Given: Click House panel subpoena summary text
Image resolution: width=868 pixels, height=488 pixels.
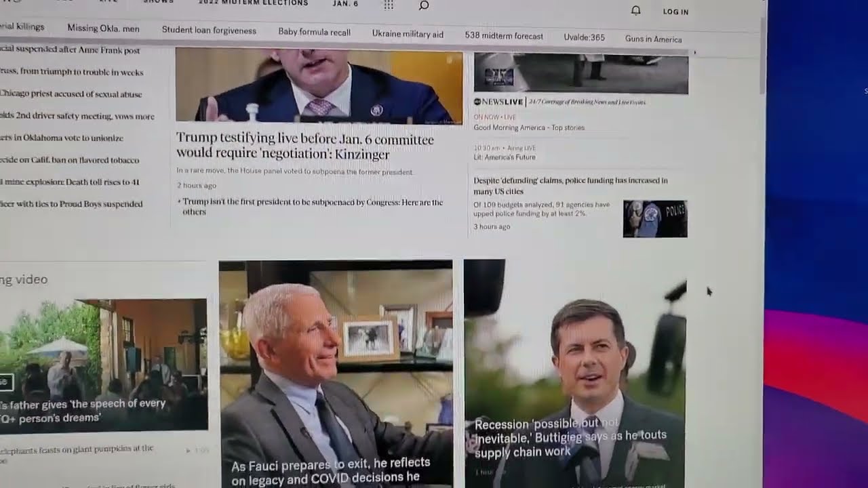Looking at the screenshot, I should [x=295, y=171].
